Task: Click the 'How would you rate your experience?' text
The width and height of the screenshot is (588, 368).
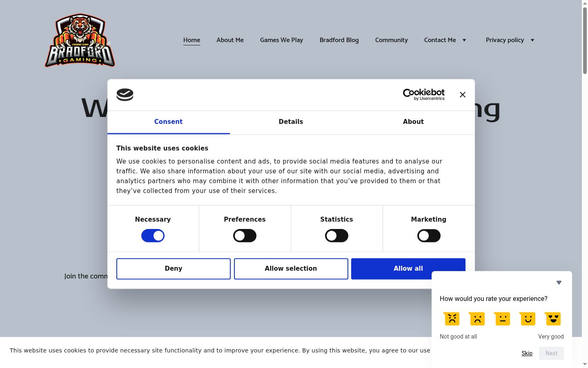Action: [494, 299]
